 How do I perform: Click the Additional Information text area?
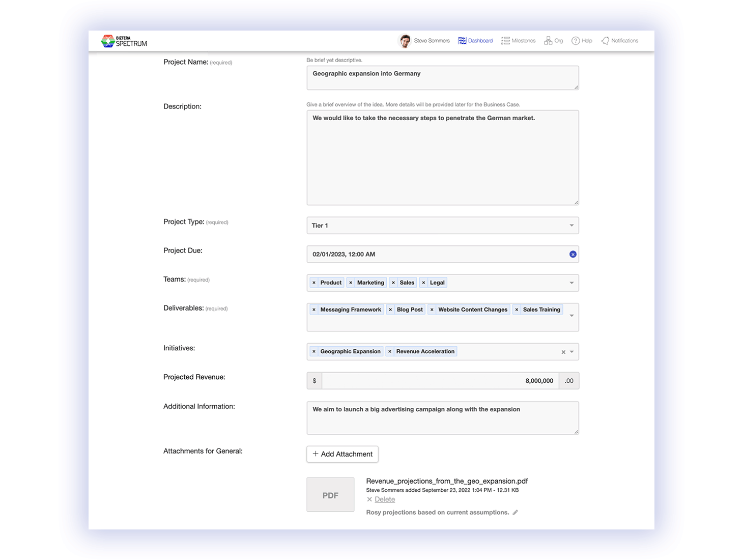[443, 418]
